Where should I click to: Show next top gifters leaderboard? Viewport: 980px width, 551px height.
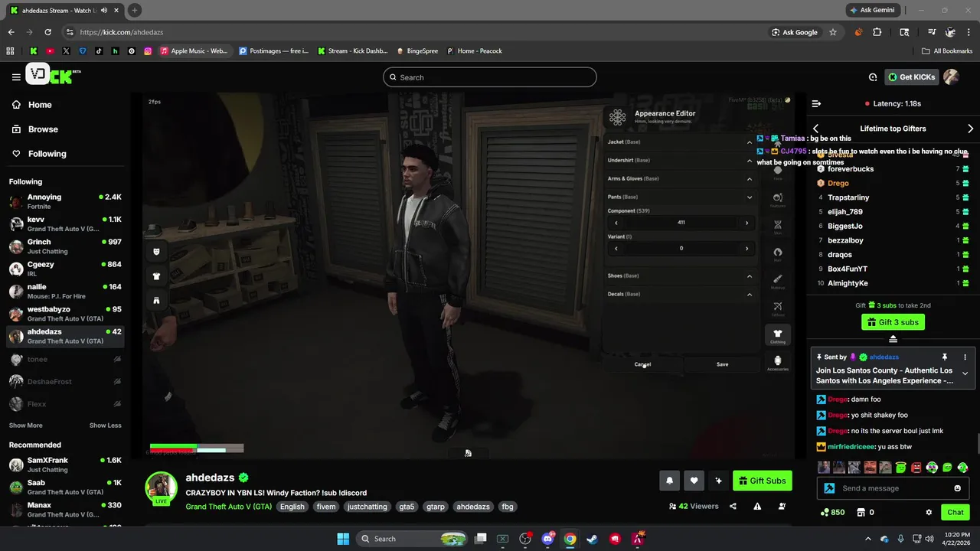(970, 129)
